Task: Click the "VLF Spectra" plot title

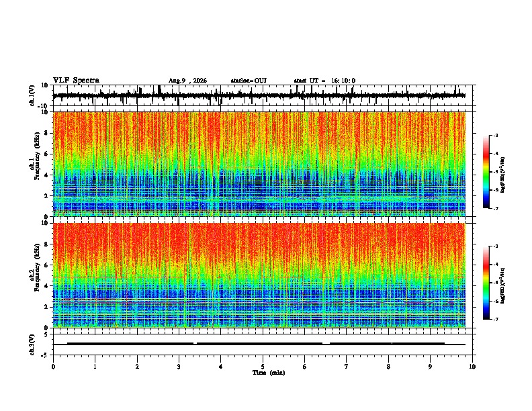Action: click(76, 81)
